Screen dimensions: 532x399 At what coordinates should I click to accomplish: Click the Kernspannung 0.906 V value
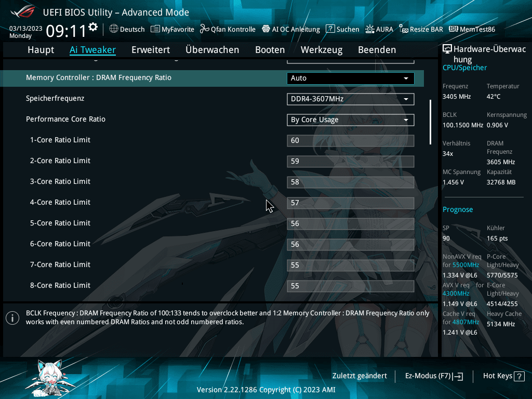tap(497, 125)
